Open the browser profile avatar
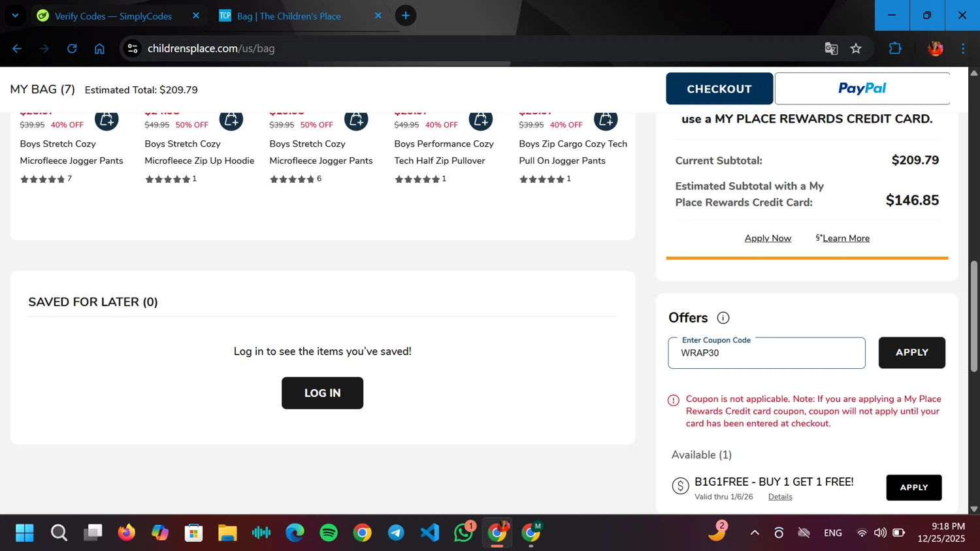 936,48
